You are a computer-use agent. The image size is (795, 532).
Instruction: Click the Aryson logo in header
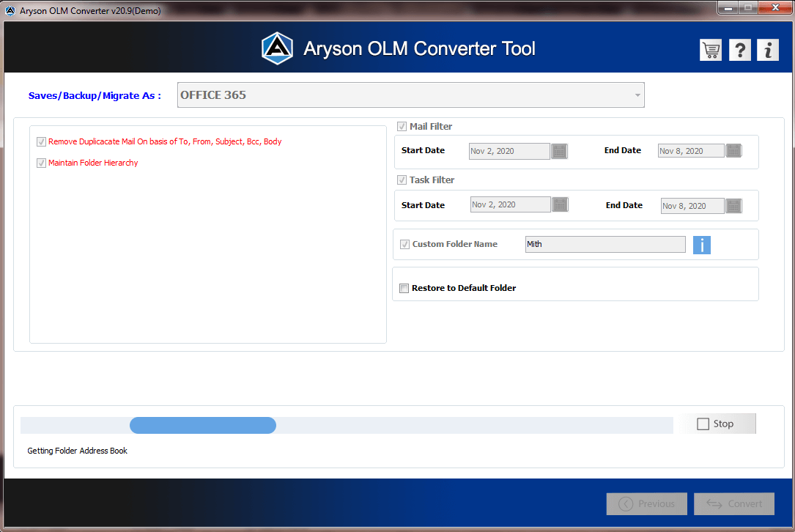coord(277,48)
